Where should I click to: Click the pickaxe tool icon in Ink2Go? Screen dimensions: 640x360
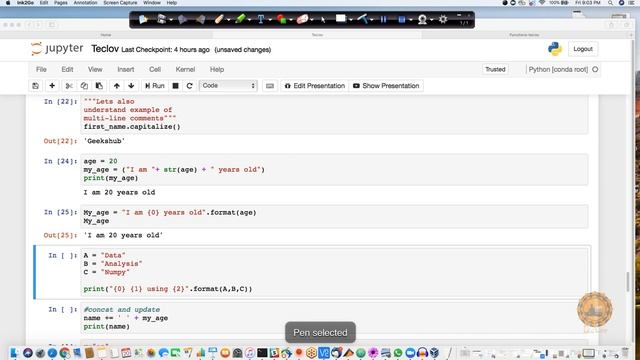(x=362, y=19)
